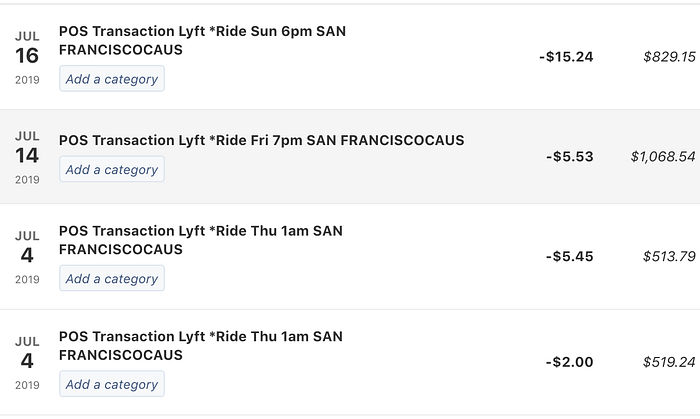The height and width of the screenshot is (419, 700).
Task: Click the -$5.53 transaction amount
Action: tap(569, 157)
